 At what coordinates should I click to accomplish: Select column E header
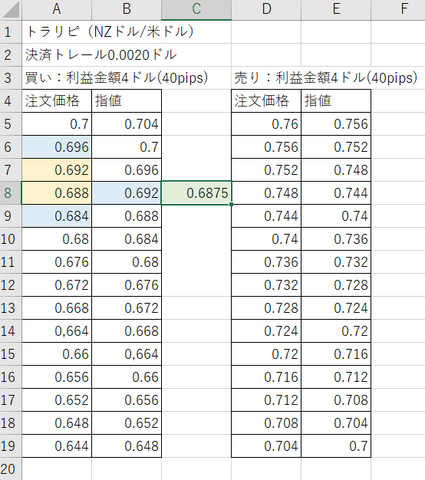tap(336, 9)
